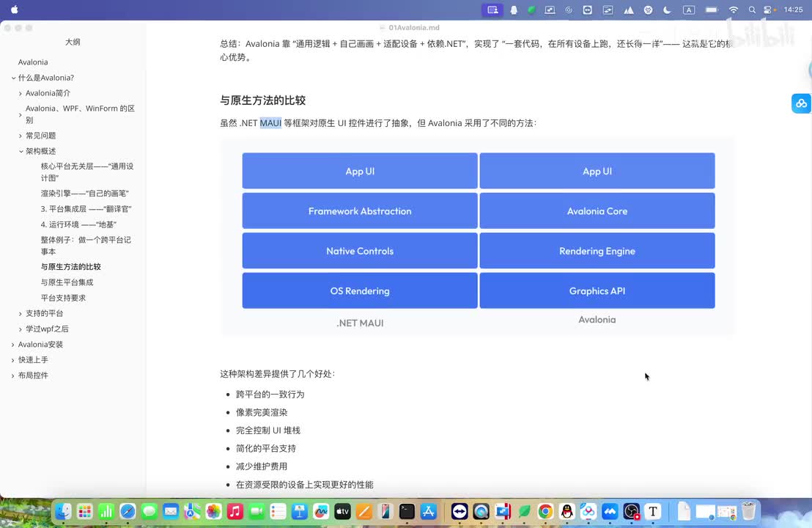
Task: Click the 减少维护费用 bullet
Action: click(262, 466)
